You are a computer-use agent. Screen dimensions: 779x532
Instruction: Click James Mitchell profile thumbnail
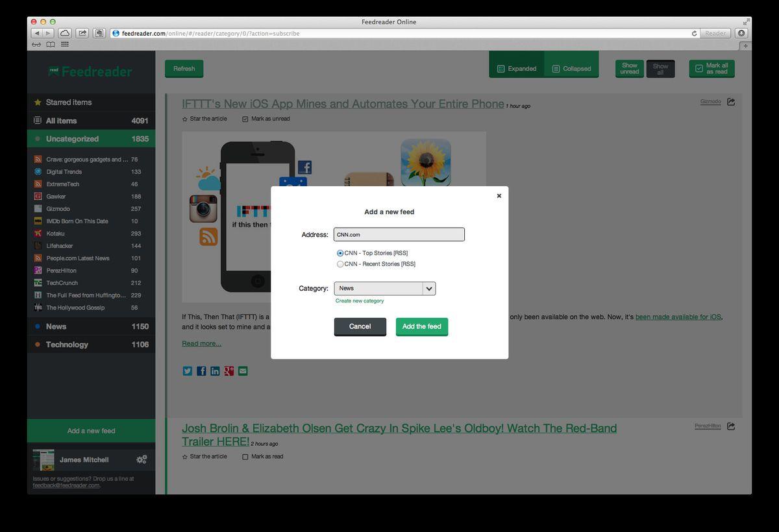43,459
